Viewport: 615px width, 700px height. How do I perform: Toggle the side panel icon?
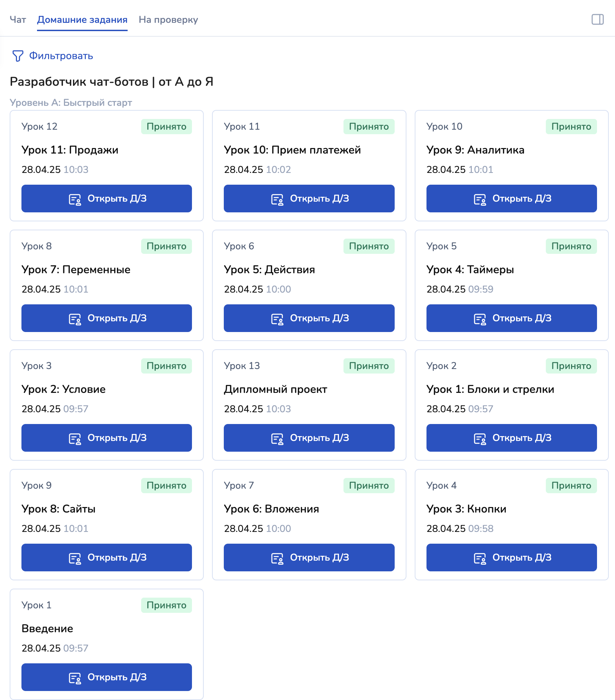point(597,20)
